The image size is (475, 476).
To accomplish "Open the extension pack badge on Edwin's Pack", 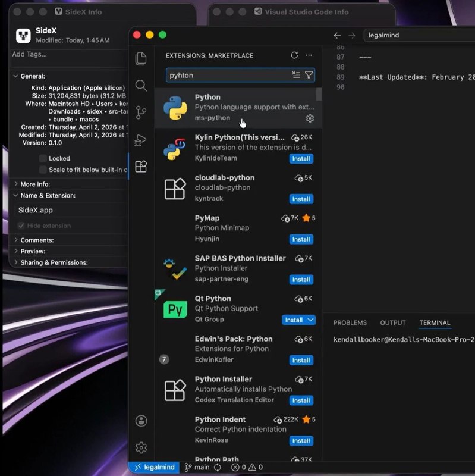I will [x=164, y=359].
